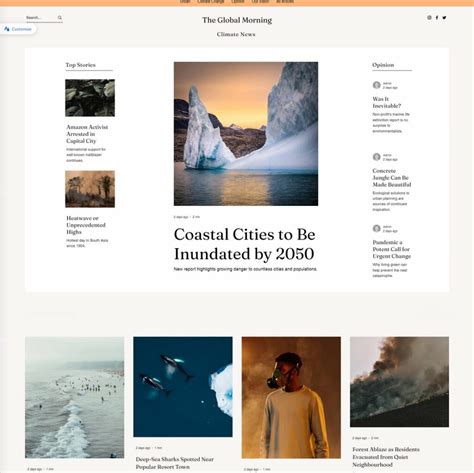Select the Climate Change top menu item
The height and width of the screenshot is (473, 474).
pos(211,2)
